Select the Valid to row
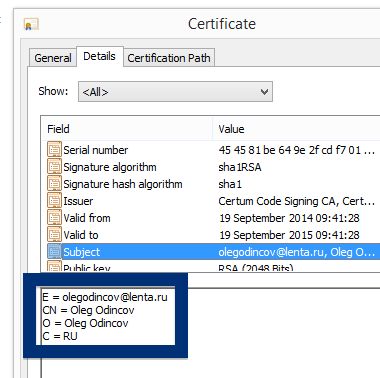Viewport: 380px width, 378px height. (211, 235)
